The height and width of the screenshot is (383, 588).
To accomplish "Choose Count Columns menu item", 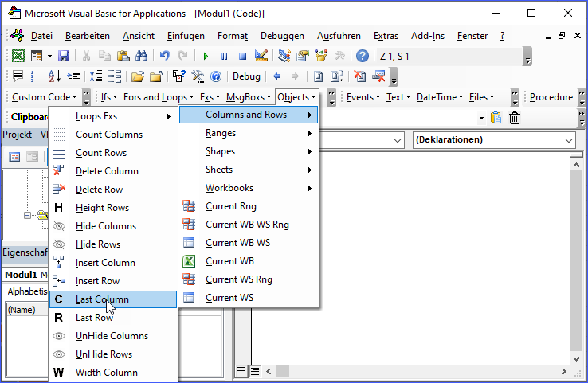I will click(113, 135).
